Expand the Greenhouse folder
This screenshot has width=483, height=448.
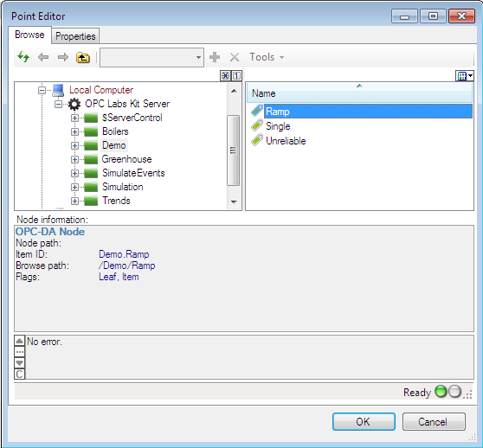(x=74, y=159)
